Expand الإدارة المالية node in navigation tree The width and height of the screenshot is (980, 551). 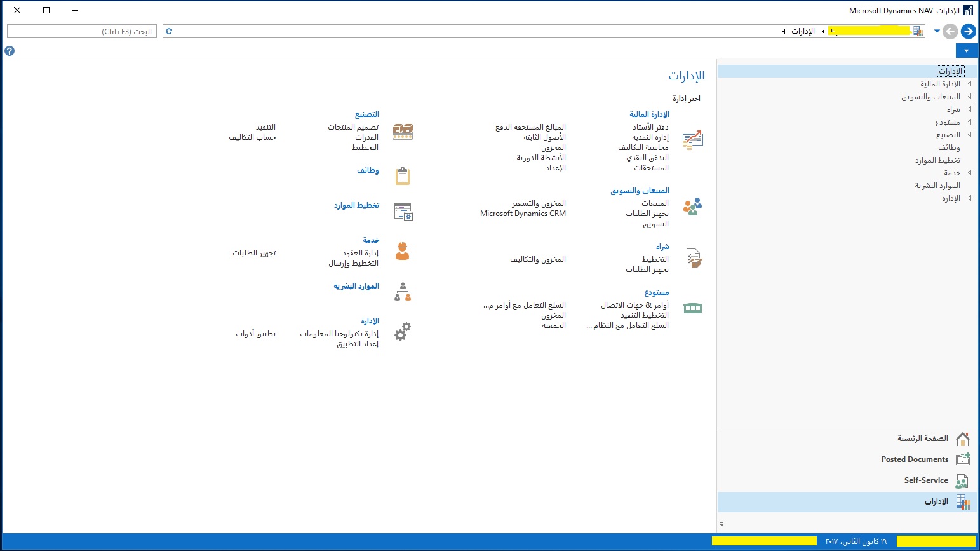(x=970, y=84)
